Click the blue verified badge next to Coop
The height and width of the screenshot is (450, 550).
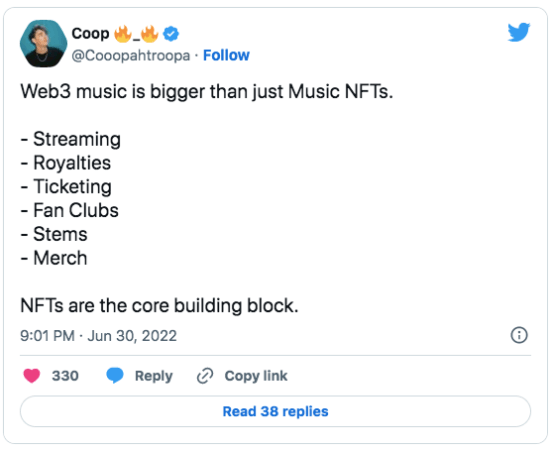(x=171, y=34)
